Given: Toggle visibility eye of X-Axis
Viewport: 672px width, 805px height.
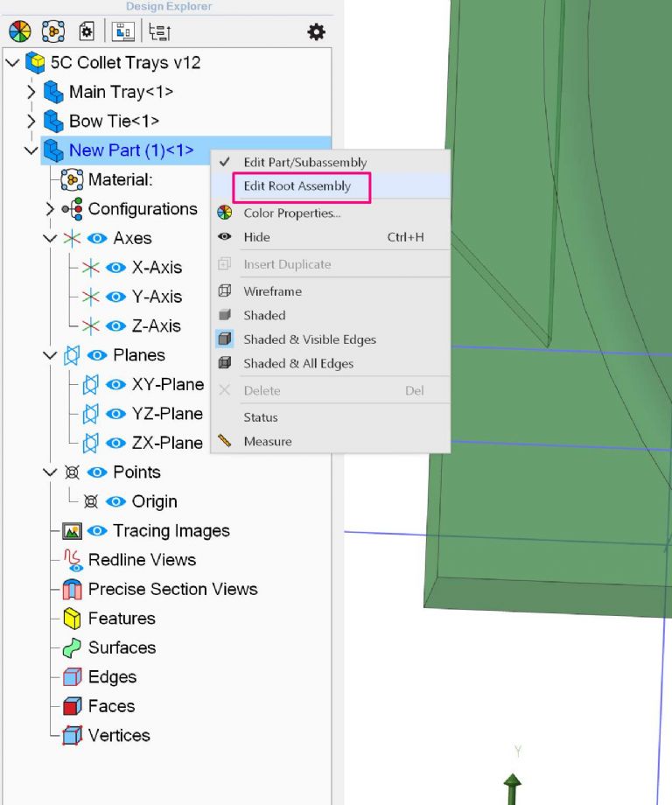Looking at the screenshot, I should 115,268.
